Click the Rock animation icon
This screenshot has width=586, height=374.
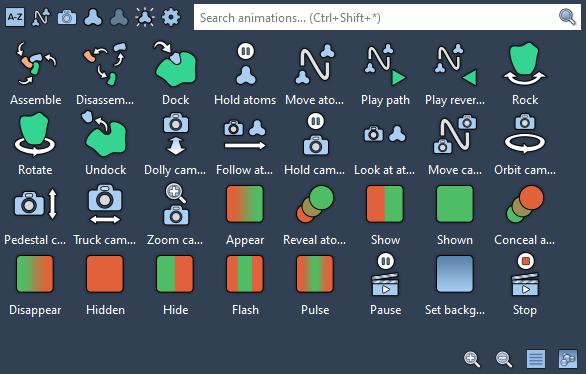(525, 64)
